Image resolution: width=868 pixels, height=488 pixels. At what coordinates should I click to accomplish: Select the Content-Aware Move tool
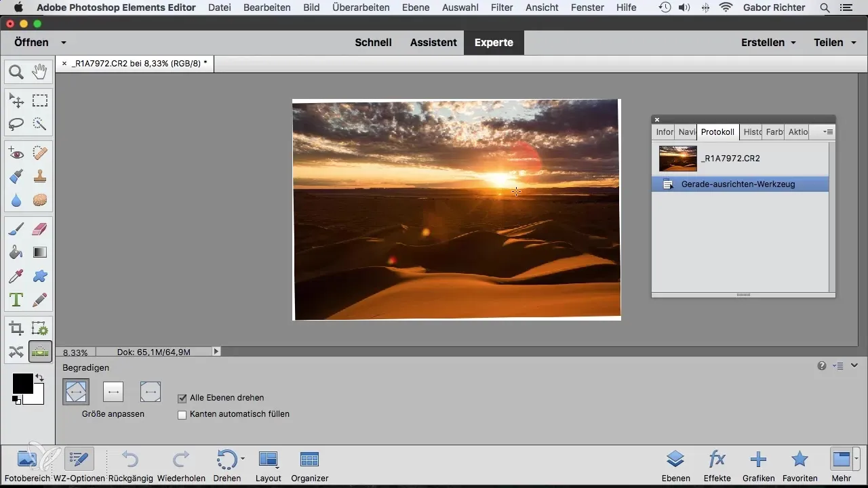coord(16,352)
